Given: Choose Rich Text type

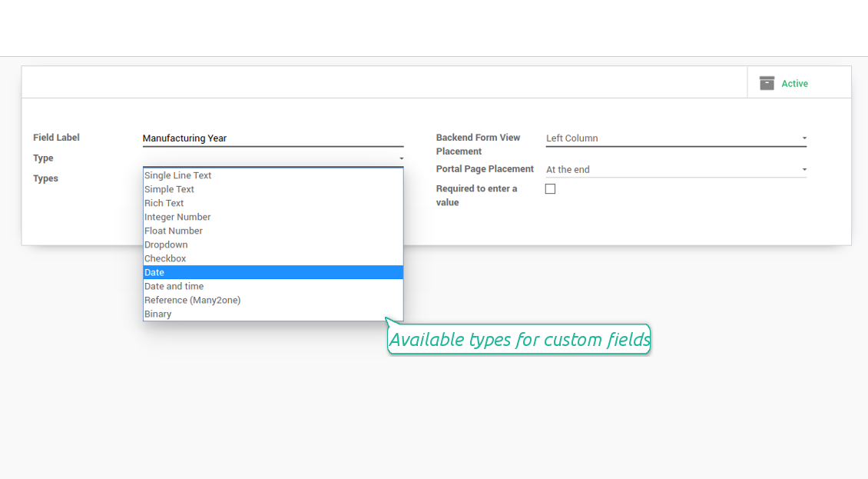Looking at the screenshot, I should tap(273, 203).
